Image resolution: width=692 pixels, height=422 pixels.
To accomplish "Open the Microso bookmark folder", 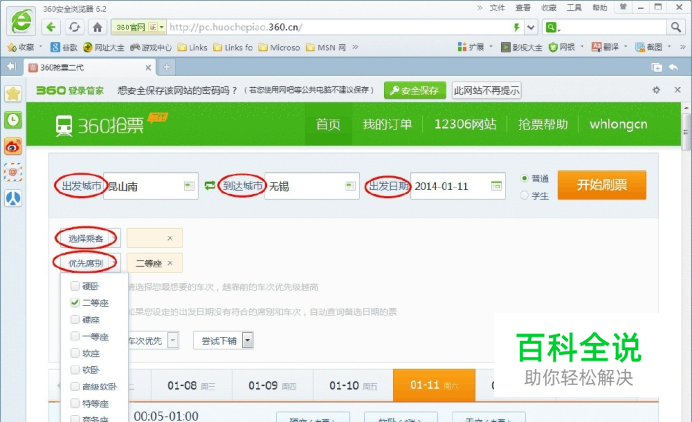I will click(279, 47).
